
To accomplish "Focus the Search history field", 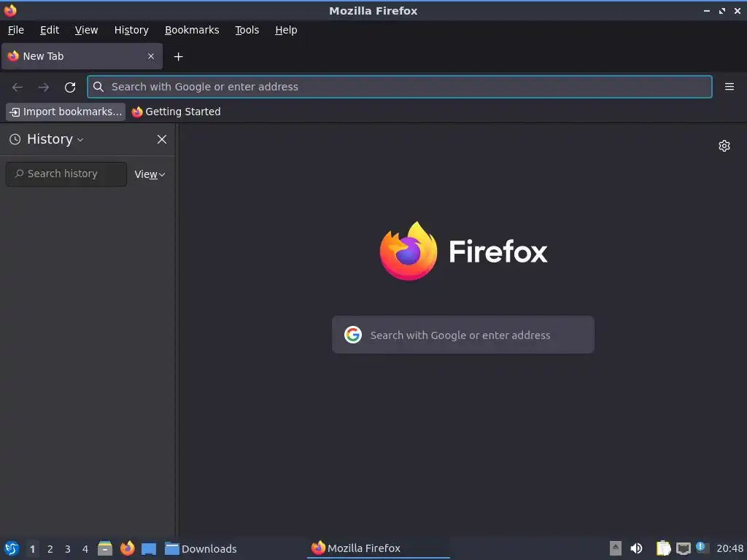I will (x=66, y=174).
